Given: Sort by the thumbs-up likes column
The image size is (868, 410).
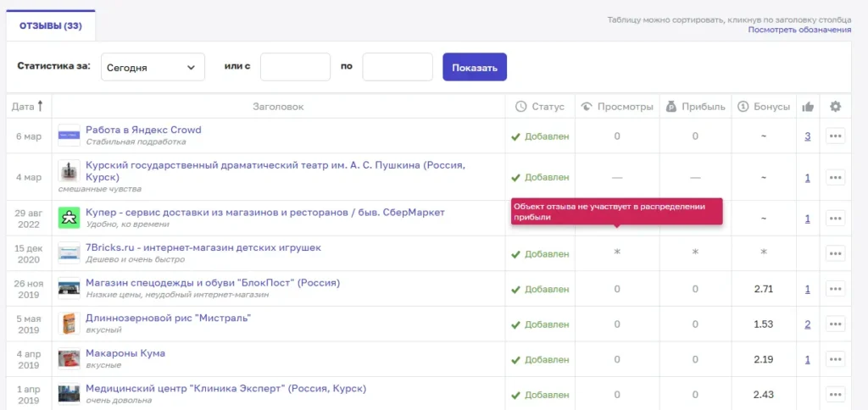Looking at the screenshot, I should [808, 107].
